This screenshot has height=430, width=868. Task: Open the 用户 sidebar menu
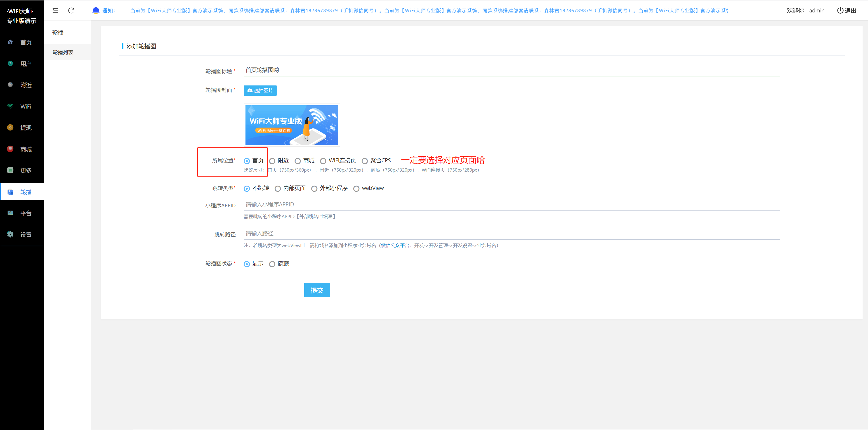pyautogui.click(x=22, y=63)
